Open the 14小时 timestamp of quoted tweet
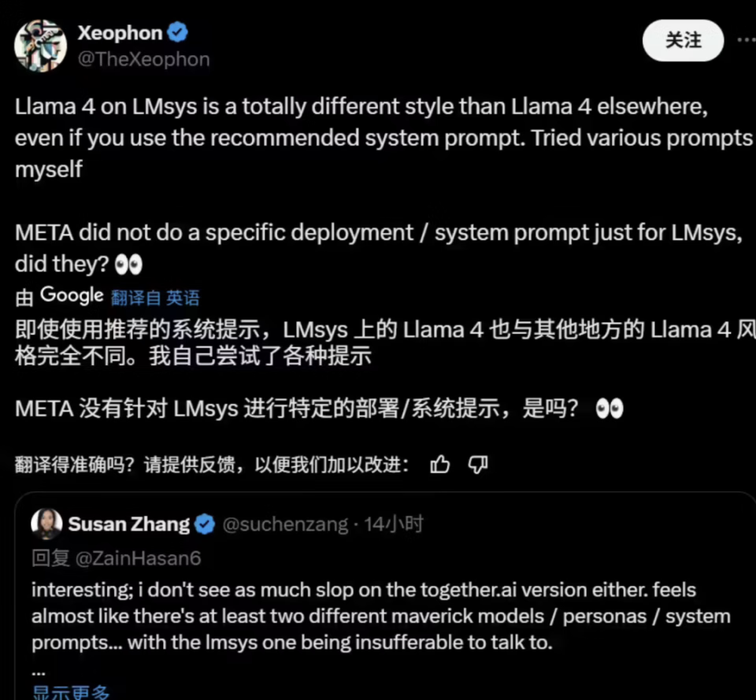This screenshot has width=756, height=700. pyautogui.click(x=394, y=524)
